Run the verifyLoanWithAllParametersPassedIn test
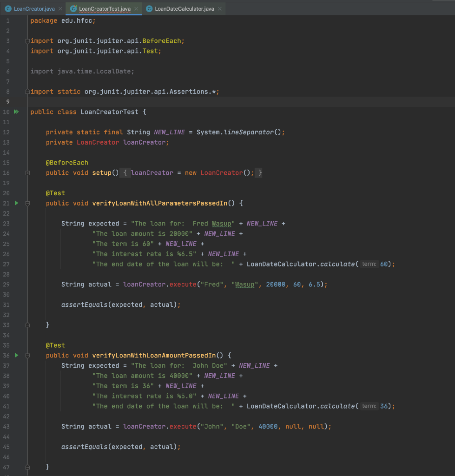The height and width of the screenshot is (476, 455). click(x=16, y=203)
